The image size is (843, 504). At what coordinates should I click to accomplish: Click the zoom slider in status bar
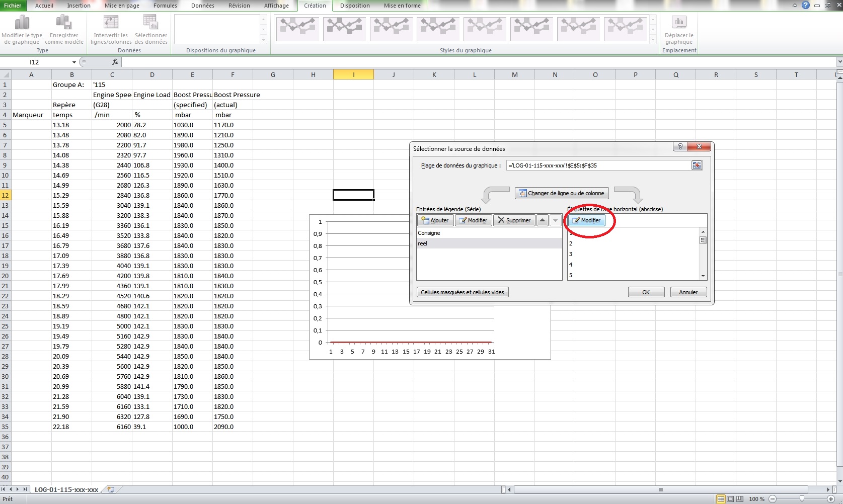point(802,499)
